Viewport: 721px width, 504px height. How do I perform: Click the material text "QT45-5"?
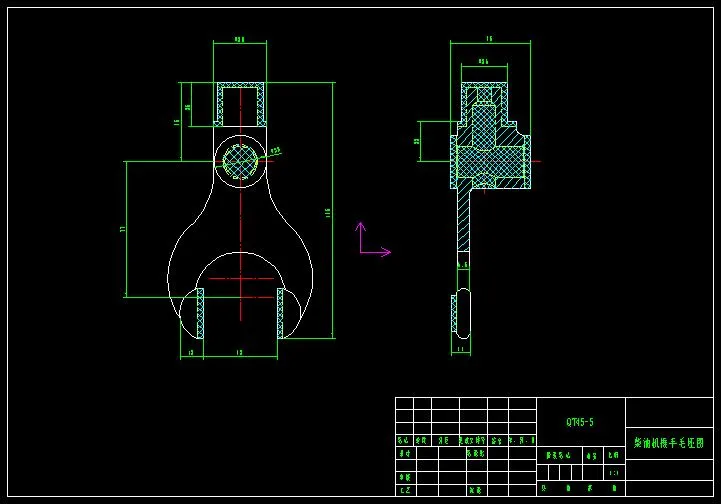[x=580, y=422]
